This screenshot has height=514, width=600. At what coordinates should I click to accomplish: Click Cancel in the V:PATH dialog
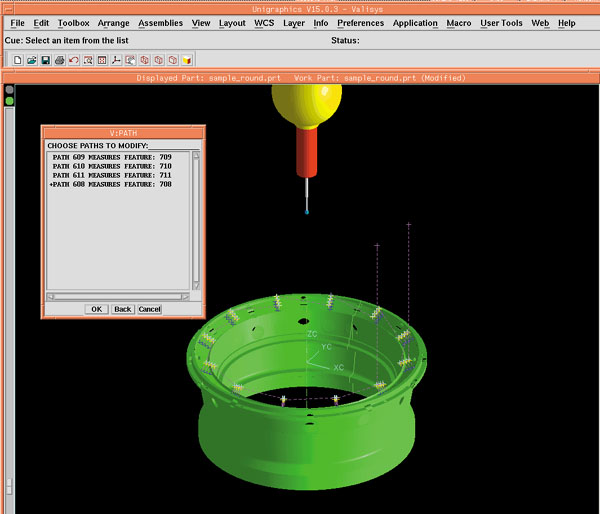[149, 309]
